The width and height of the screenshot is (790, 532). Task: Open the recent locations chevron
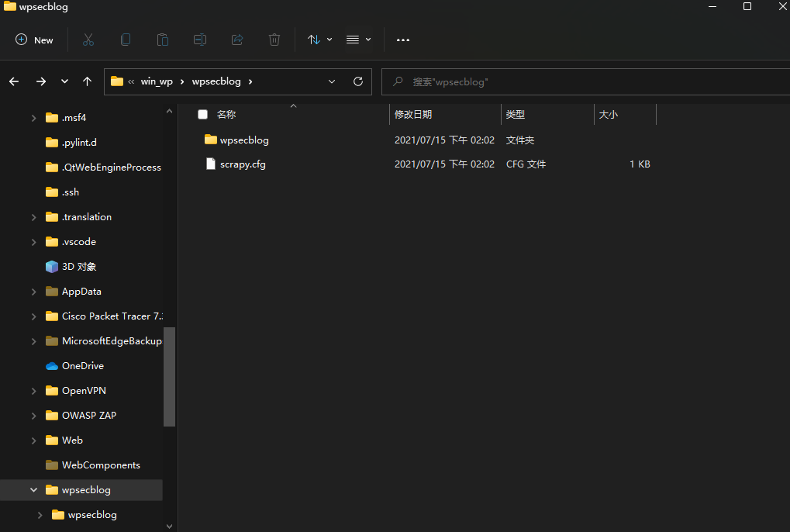64,81
